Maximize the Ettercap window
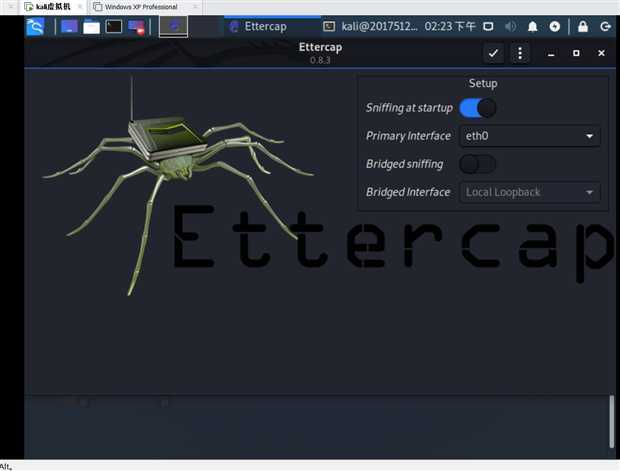620x471 pixels. (x=576, y=53)
